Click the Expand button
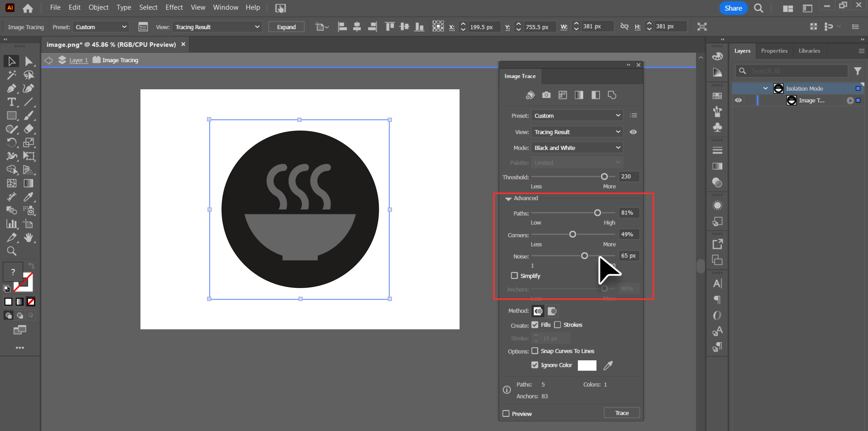868x431 pixels. tap(286, 27)
